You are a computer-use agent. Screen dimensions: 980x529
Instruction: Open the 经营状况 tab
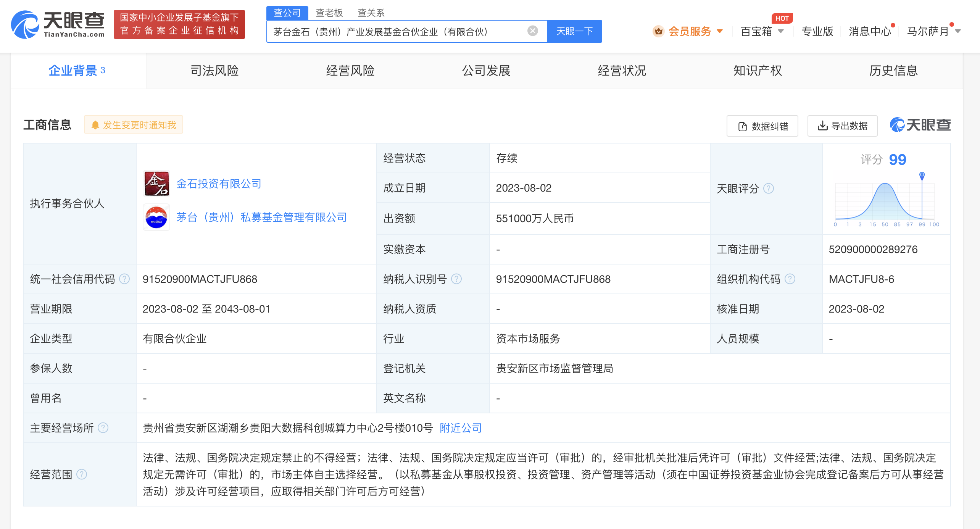point(622,71)
